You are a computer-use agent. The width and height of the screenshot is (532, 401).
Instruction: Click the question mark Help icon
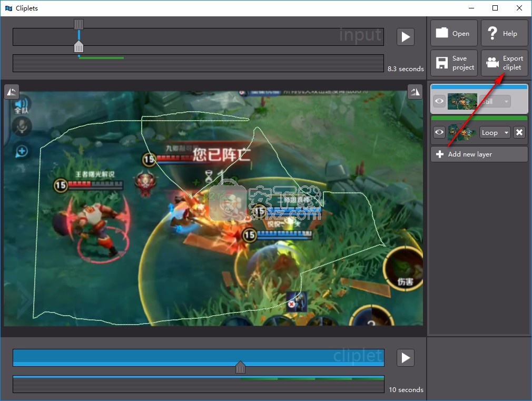(492, 33)
